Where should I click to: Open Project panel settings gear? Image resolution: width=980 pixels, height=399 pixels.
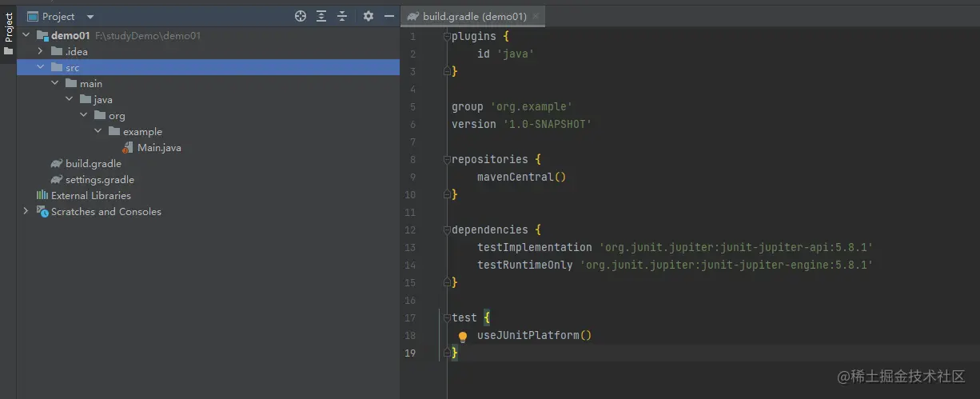368,16
